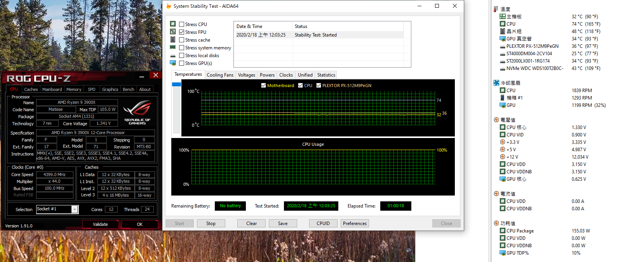Open the Memory tab in CPU-Z
This screenshot has width=644, height=262.
(74, 89)
